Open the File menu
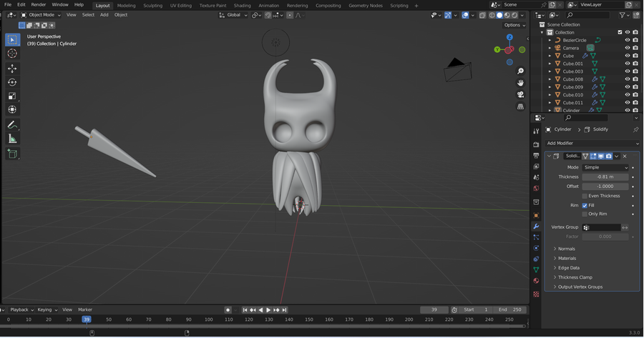The height and width of the screenshot is (338, 644). 8,5
